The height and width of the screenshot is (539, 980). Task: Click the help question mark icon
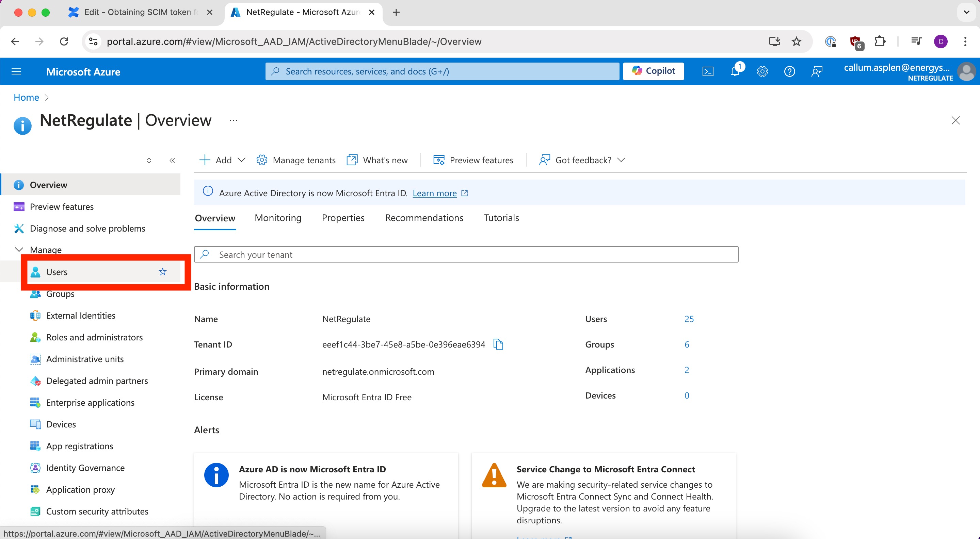tap(789, 71)
